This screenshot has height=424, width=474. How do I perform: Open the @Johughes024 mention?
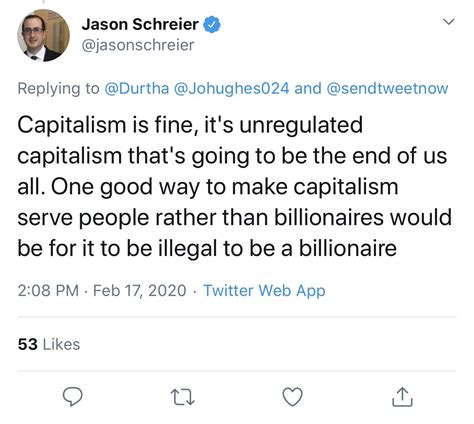(231, 88)
